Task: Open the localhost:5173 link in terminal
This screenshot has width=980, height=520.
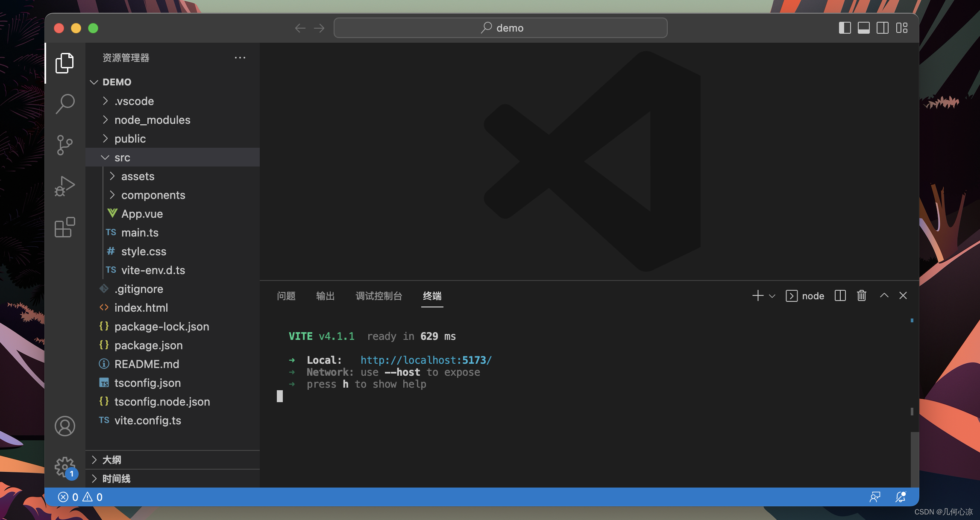Action: (426, 360)
